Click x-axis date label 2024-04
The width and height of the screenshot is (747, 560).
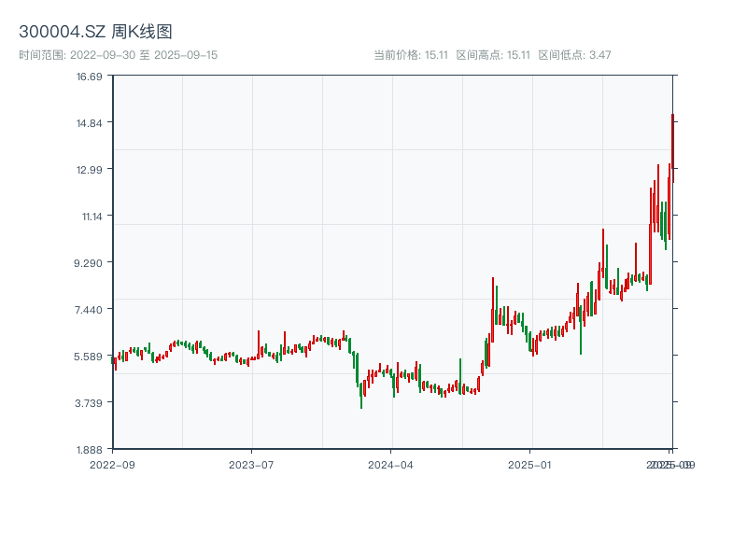pos(390,465)
